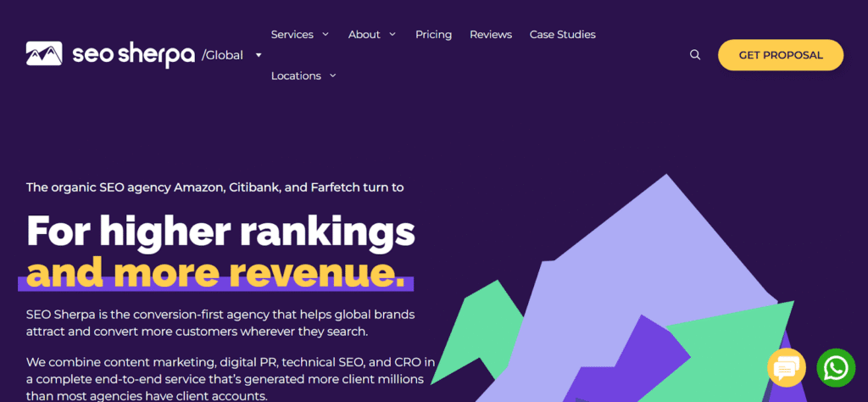Viewport: 868px width, 402px height.
Task: Open the yellow live chat bubble
Action: pos(787,368)
